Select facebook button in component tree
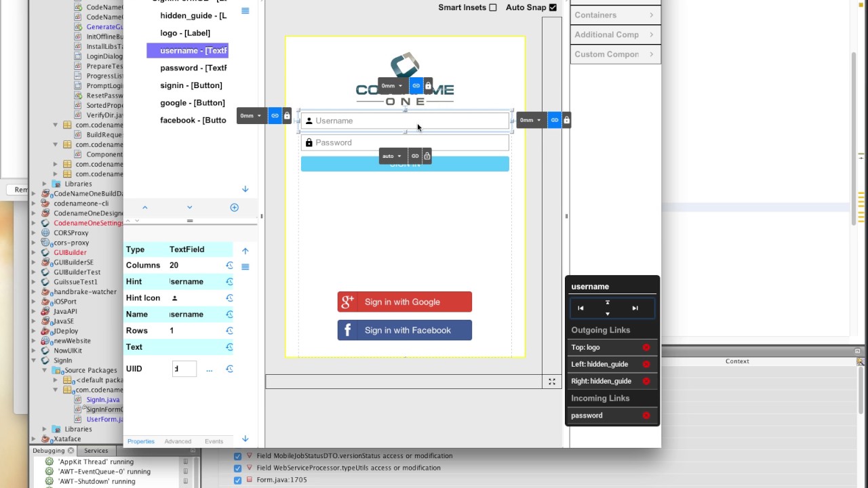The image size is (868, 488). [193, 120]
